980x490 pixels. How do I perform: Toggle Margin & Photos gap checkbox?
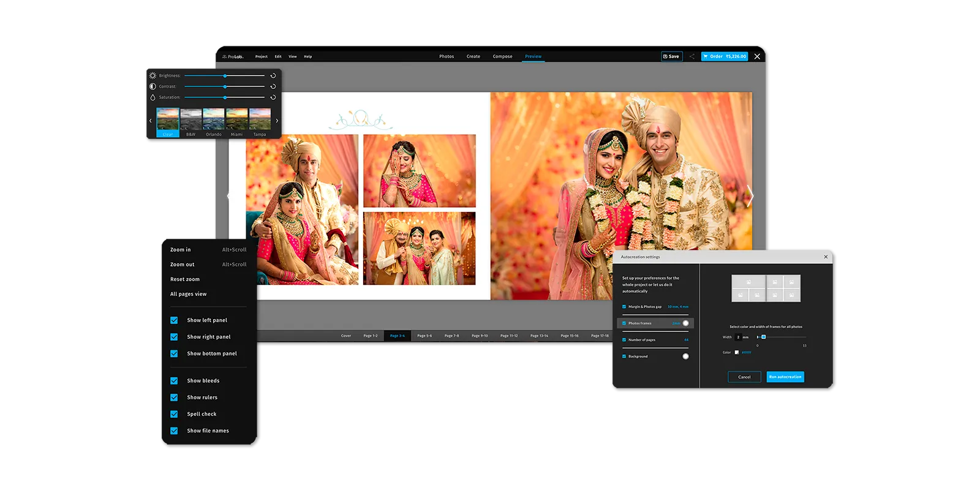click(624, 307)
